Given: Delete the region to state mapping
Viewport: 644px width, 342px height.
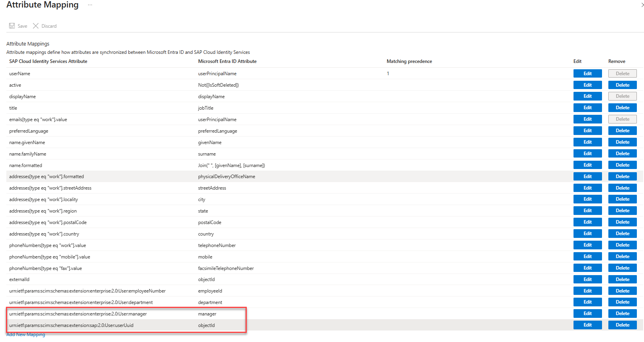Looking at the screenshot, I should click(x=622, y=211).
